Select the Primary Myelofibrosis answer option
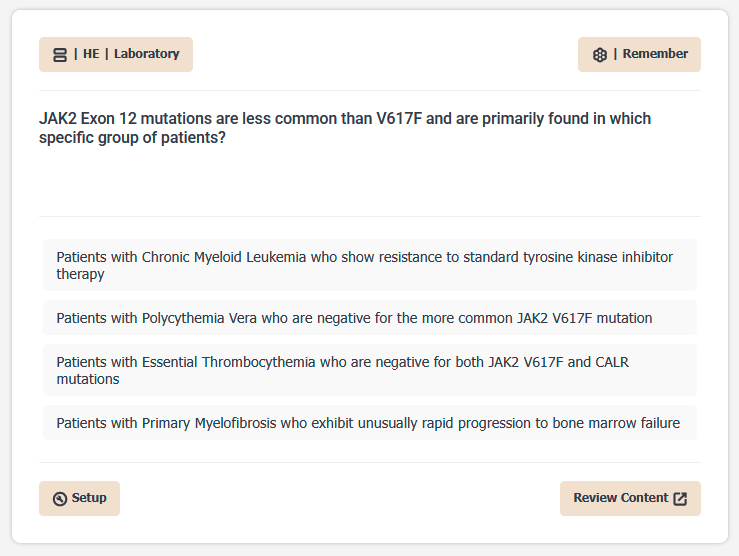739x556 pixels. pyautogui.click(x=369, y=423)
